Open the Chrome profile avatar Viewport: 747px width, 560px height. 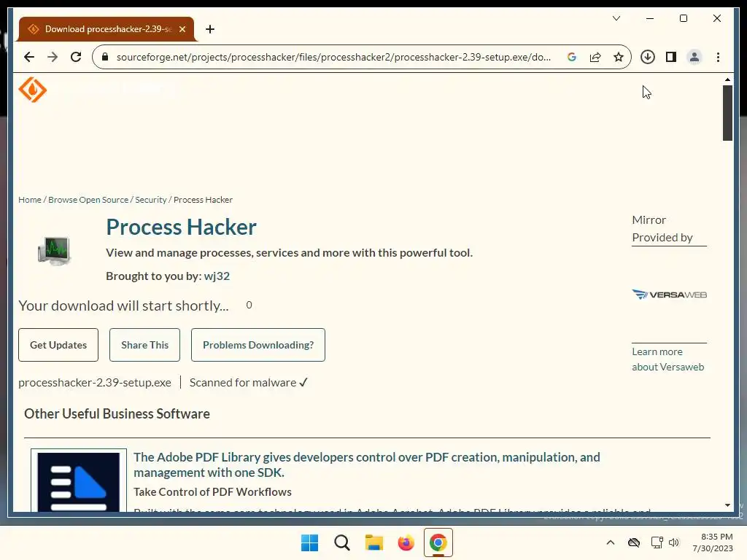pos(694,57)
